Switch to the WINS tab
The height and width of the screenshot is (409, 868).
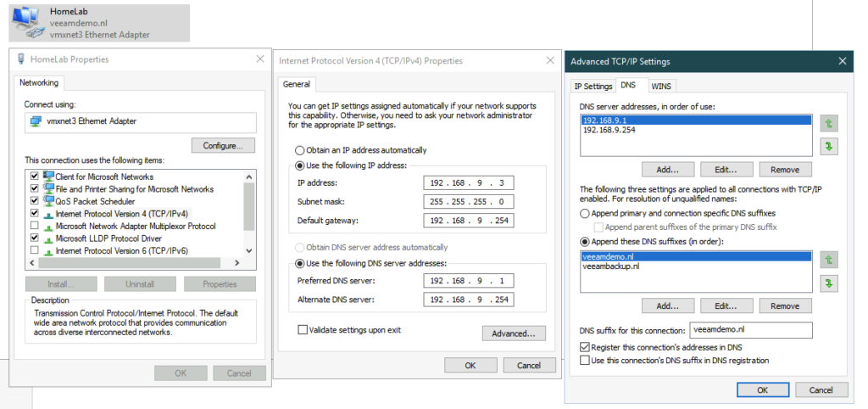click(x=663, y=86)
